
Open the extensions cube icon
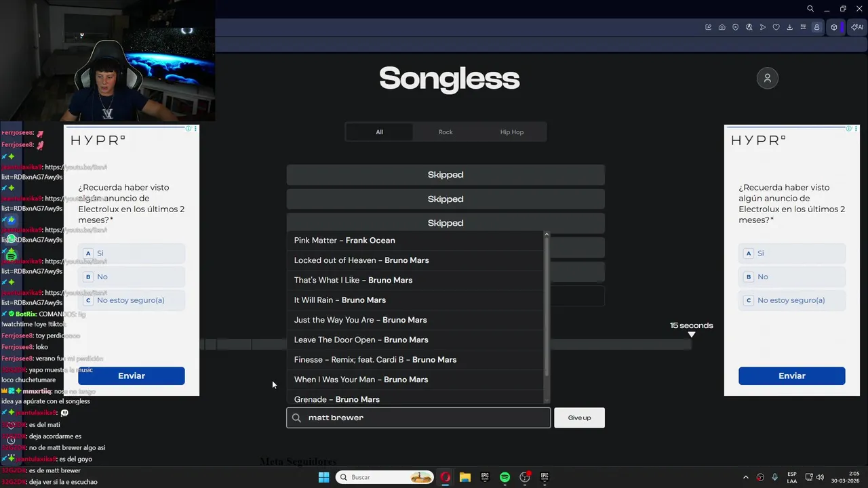tap(834, 27)
